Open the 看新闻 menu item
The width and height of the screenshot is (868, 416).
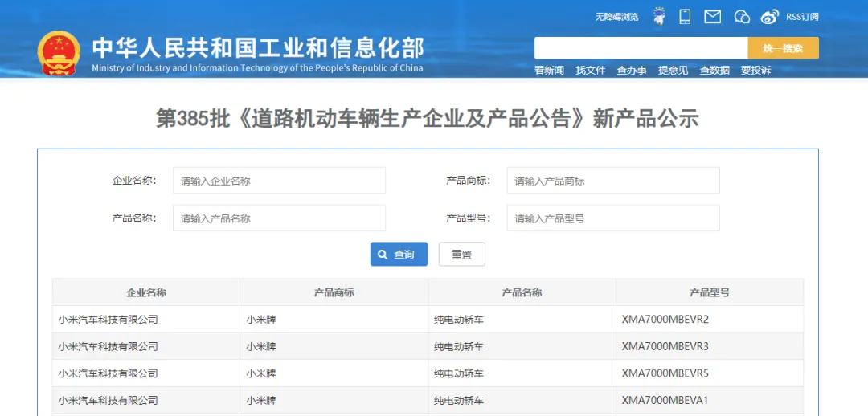(549, 70)
